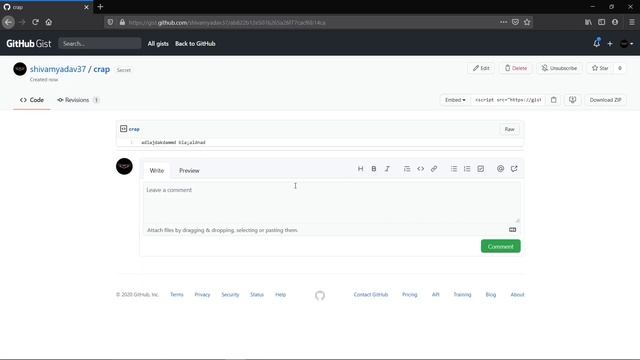Viewport: 640px width, 360px height.
Task: Reload the page in browser
Action: tap(36, 22)
